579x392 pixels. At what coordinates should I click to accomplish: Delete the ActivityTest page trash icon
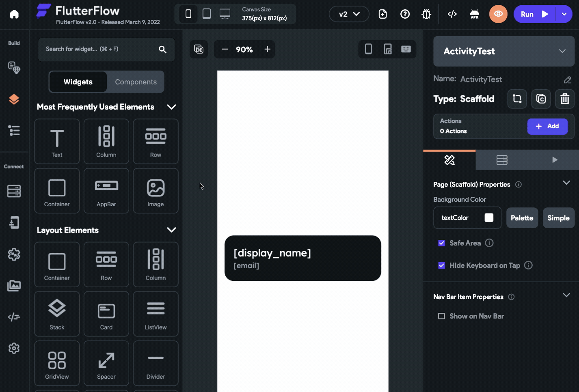pyautogui.click(x=565, y=99)
